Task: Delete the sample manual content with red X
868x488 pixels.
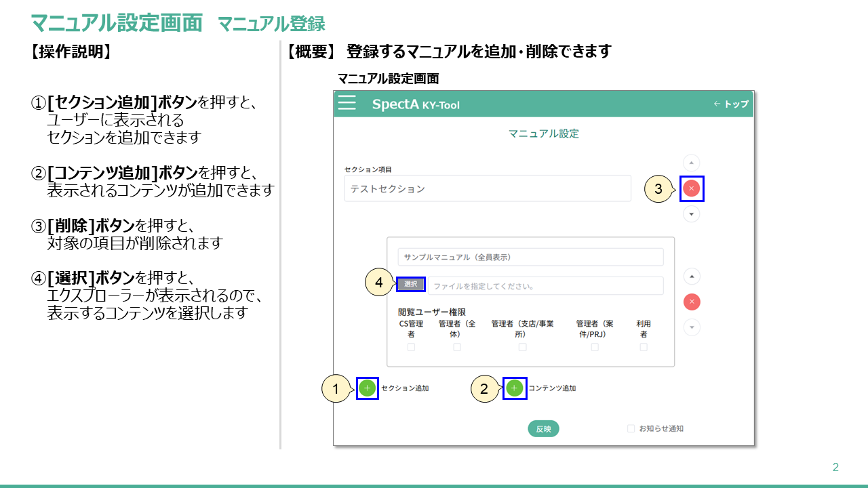Action: (691, 302)
